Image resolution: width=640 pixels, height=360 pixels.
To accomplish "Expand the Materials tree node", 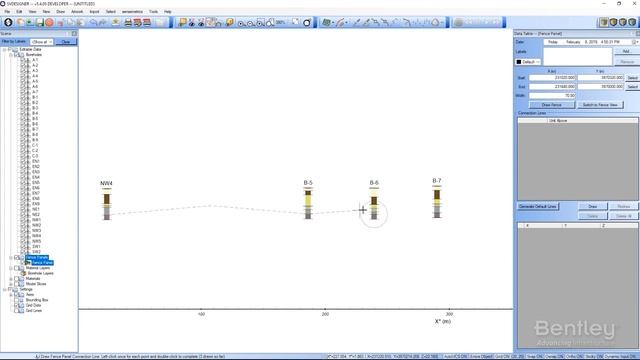I will pyautogui.click(x=11, y=279).
